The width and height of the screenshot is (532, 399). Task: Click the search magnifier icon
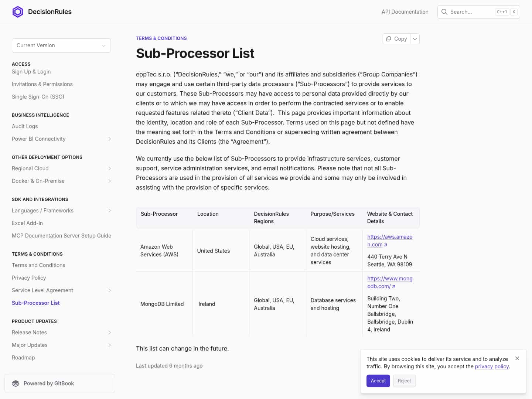(444, 12)
